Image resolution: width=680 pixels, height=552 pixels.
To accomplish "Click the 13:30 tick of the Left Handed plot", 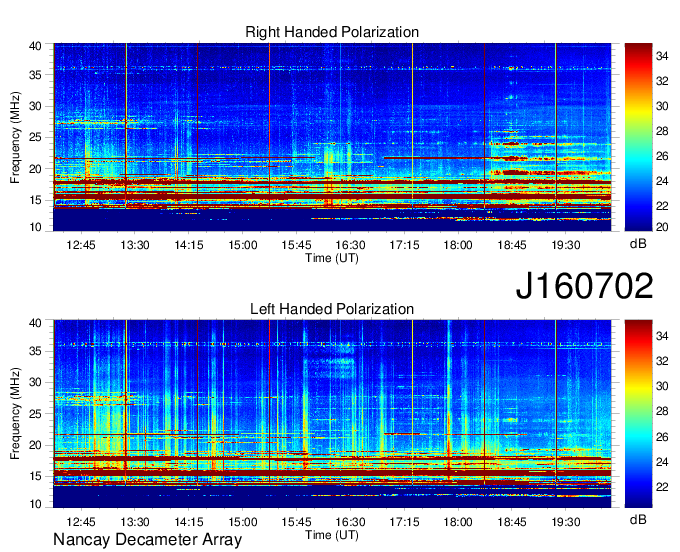I will coord(135,522).
